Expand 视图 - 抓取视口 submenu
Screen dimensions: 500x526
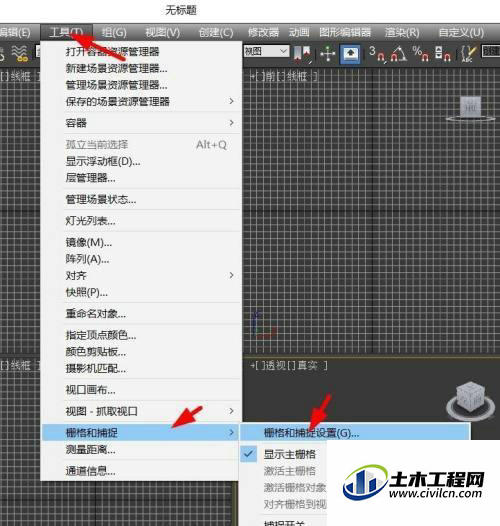click(x=141, y=411)
